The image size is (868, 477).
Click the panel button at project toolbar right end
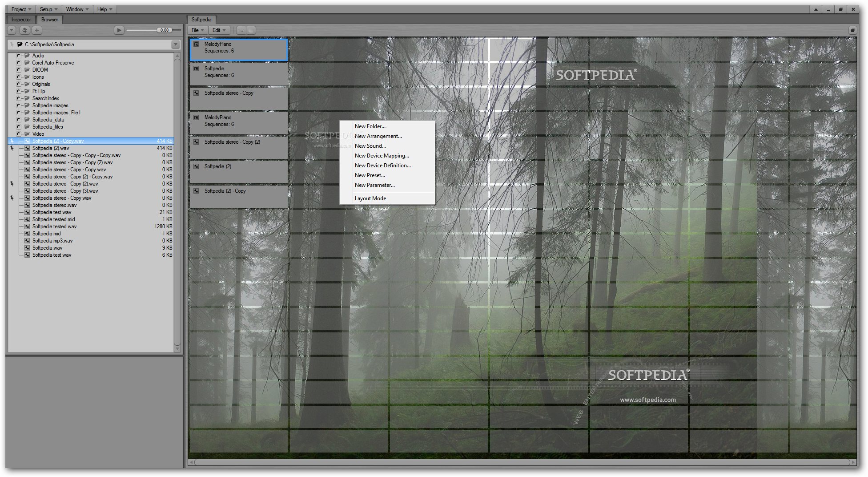[852, 30]
